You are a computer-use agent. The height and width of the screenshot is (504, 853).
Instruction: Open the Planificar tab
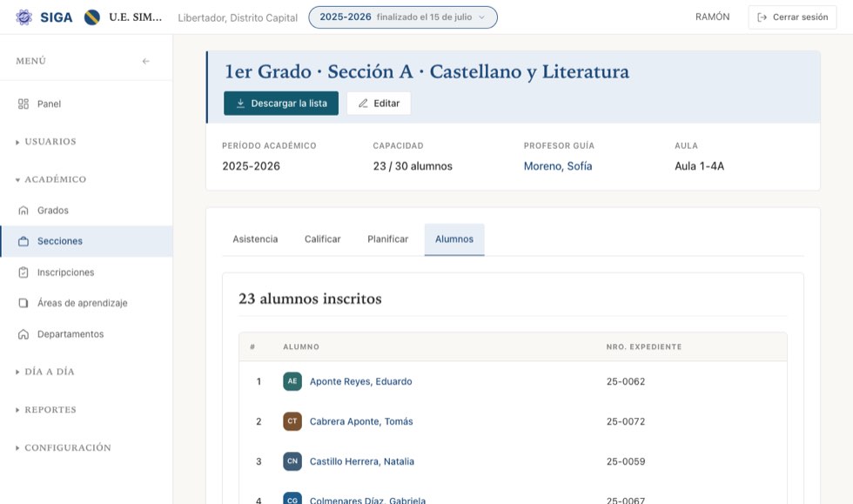click(388, 239)
